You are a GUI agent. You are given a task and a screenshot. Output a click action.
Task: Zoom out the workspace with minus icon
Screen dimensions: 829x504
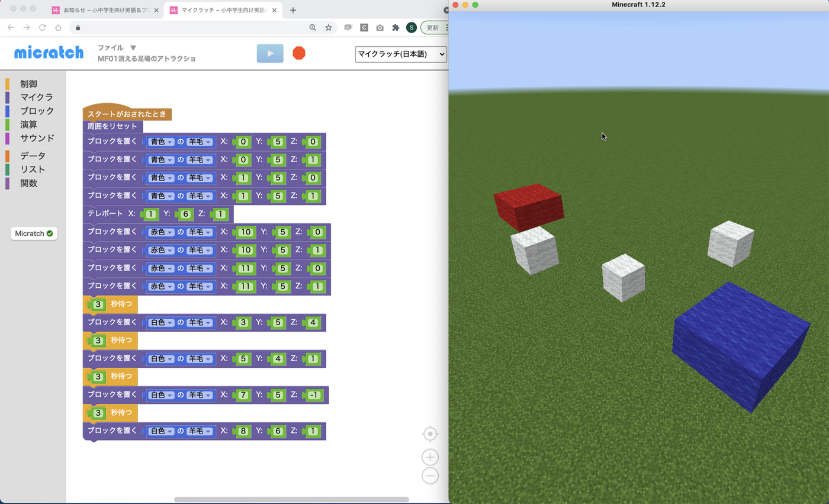[430, 476]
